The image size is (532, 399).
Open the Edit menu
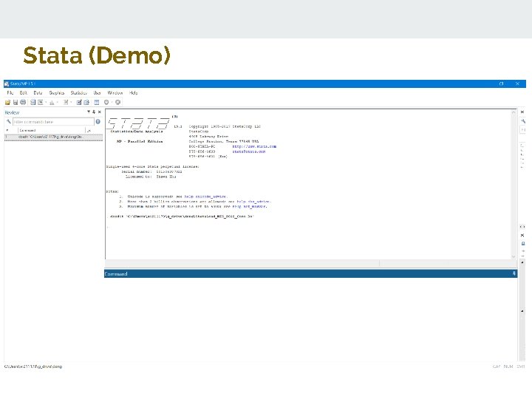(24, 92)
